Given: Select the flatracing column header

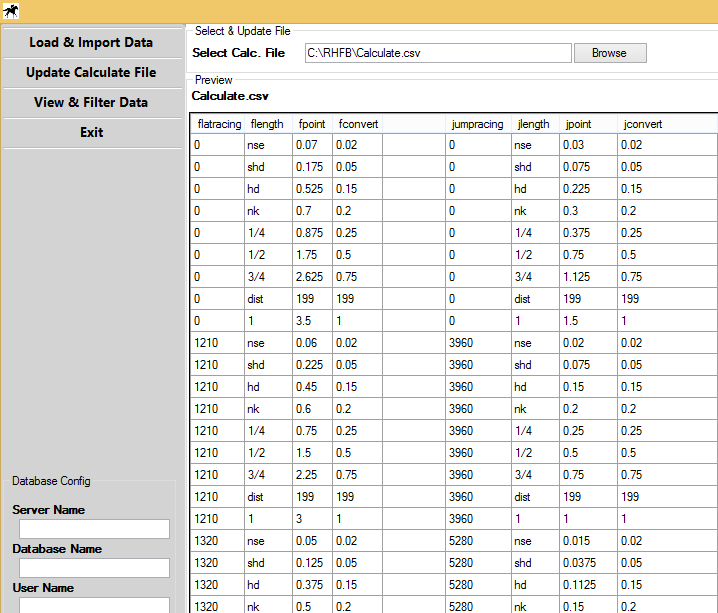Looking at the screenshot, I should click(216, 124).
